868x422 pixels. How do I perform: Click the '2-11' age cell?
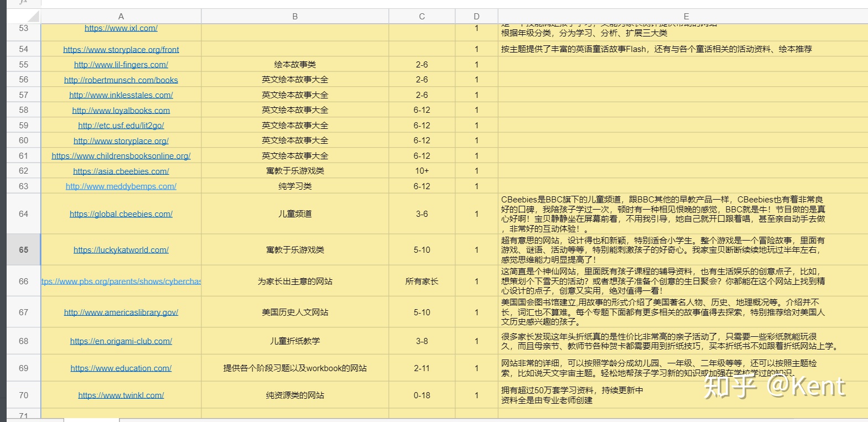422,368
